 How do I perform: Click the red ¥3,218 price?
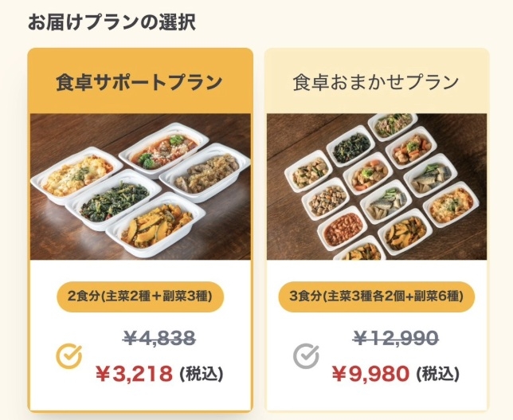[134, 373]
